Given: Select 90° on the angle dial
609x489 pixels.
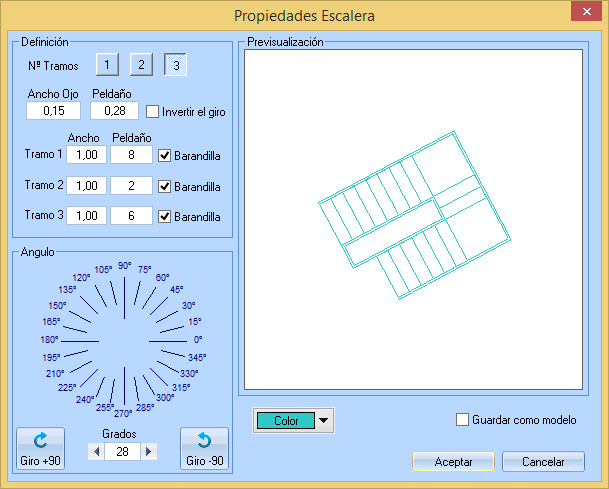Looking at the screenshot, I should coord(124,266).
